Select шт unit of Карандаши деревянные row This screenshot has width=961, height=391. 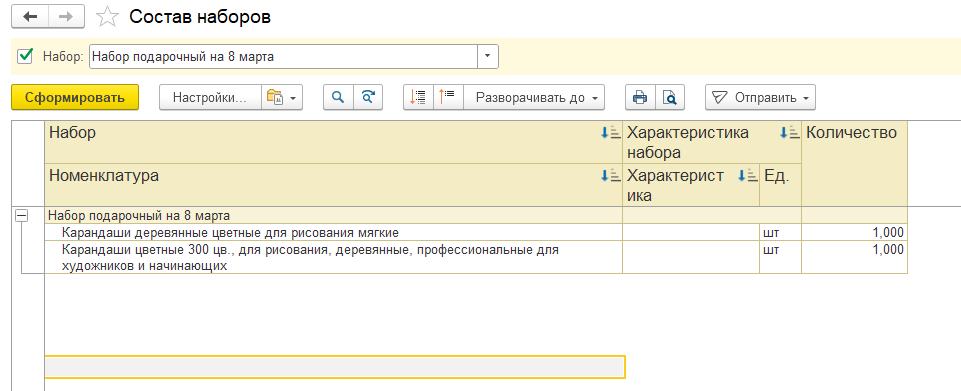pos(780,232)
